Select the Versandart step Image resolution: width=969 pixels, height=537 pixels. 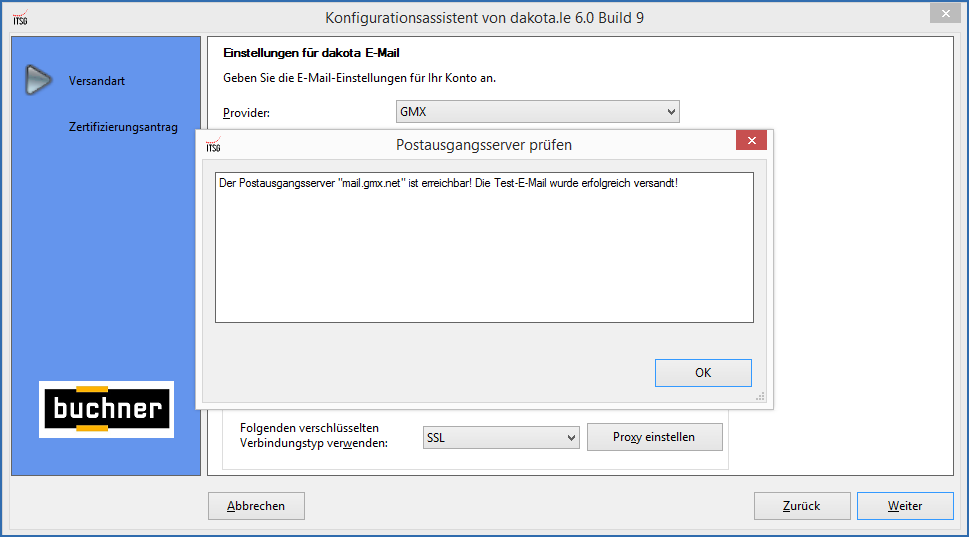click(97, 81)
